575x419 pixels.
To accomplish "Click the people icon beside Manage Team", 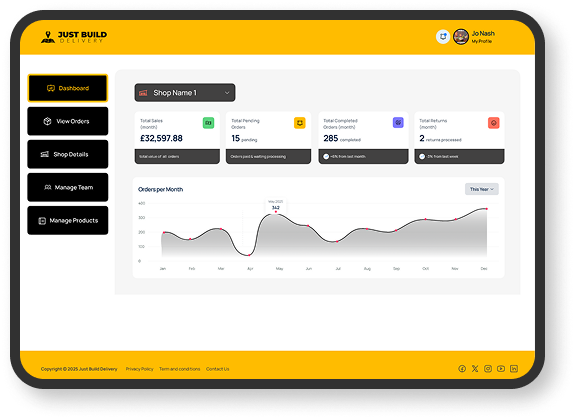I will coord(48,187).
